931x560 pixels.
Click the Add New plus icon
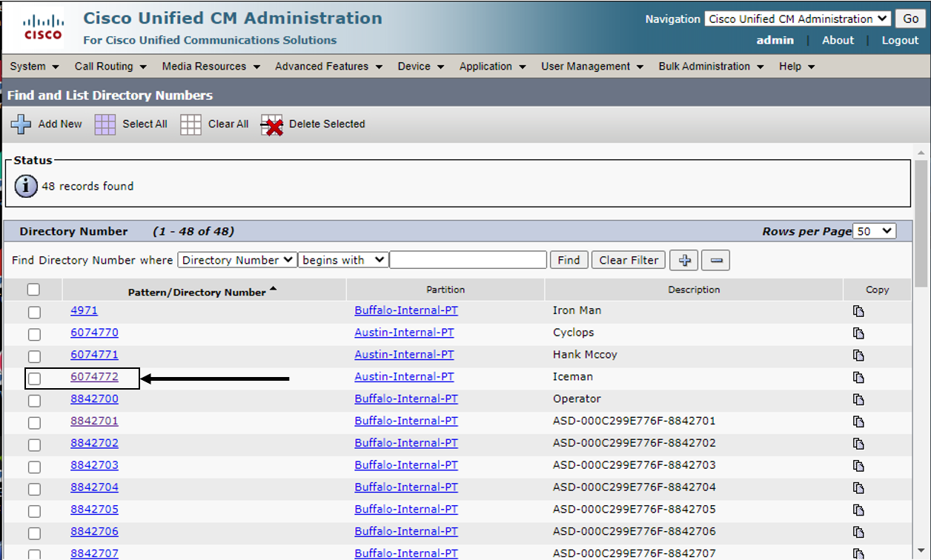tap(21, 124)
